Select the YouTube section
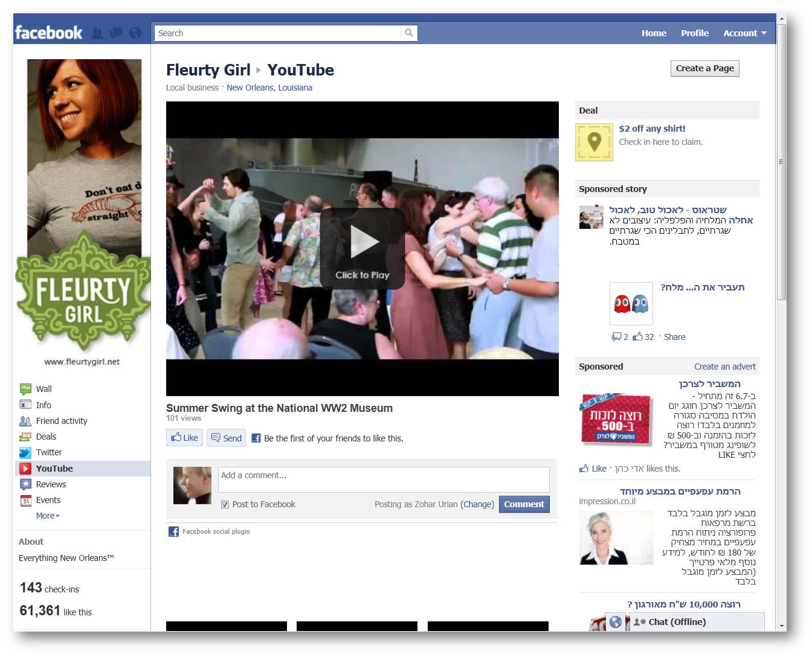Image resolution: width=812 pixels, height=657 pixels. coord(83,469)
